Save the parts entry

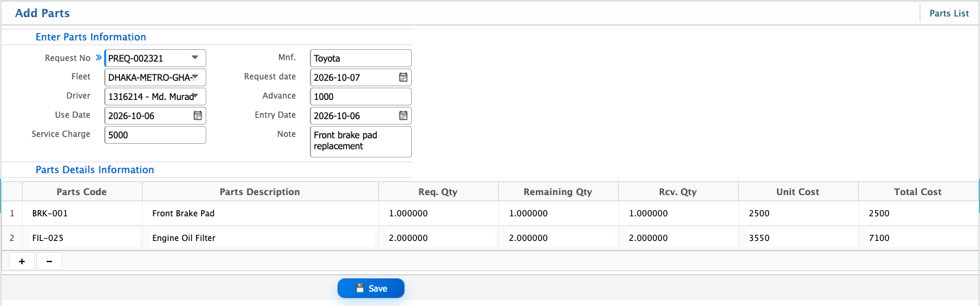pos(371,288)
